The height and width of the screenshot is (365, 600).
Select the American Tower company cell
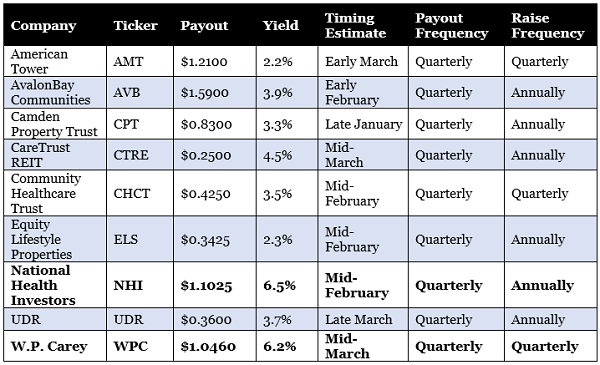[x=55, y=62]
